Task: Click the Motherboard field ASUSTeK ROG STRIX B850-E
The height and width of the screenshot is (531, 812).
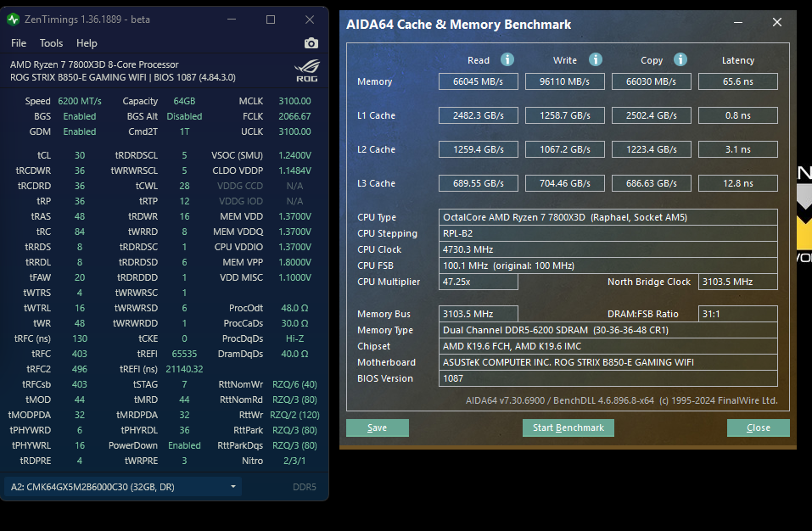Action: [608, 362]
